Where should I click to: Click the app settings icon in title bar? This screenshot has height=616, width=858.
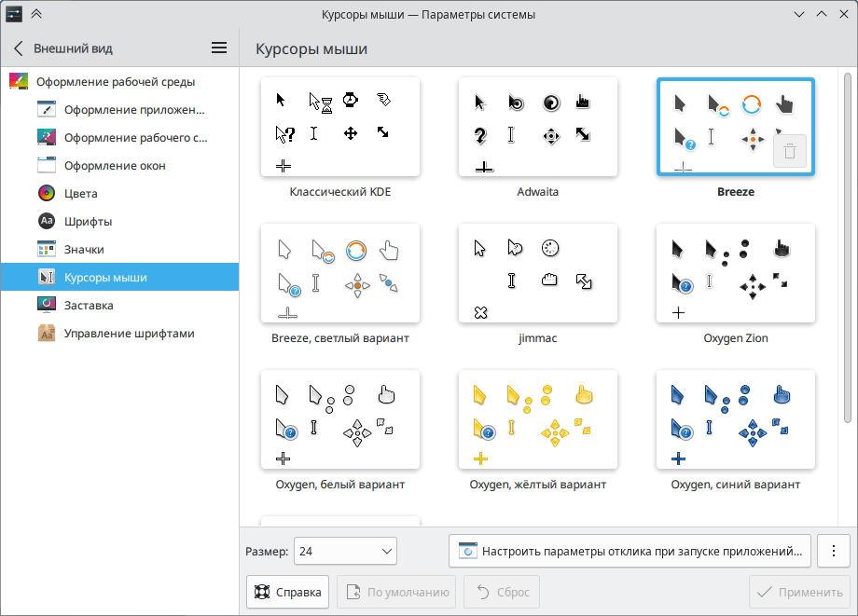click(x=14, y=14)
